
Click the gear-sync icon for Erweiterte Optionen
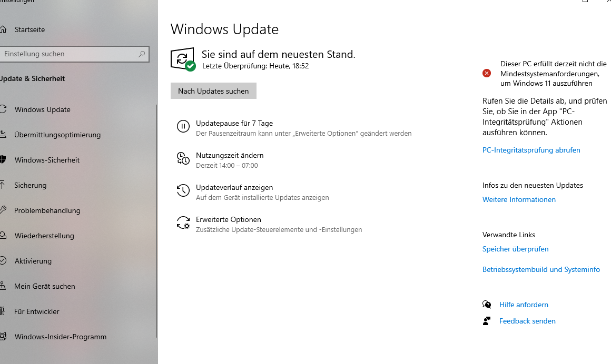click(183, 223)
